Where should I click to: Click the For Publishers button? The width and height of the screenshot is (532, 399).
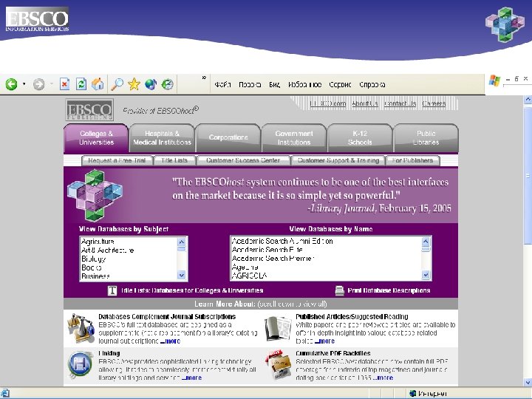point(412,160)
